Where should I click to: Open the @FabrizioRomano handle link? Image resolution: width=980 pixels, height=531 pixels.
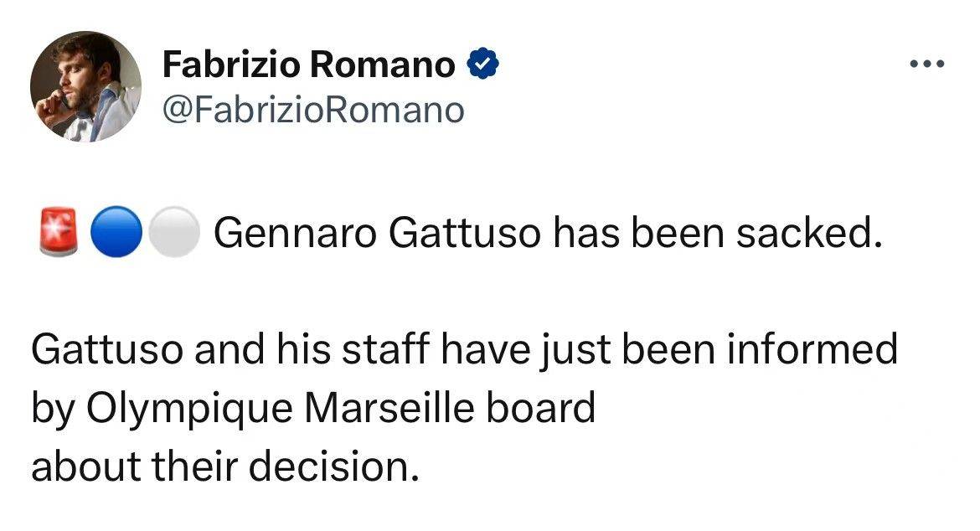point(312,109)
